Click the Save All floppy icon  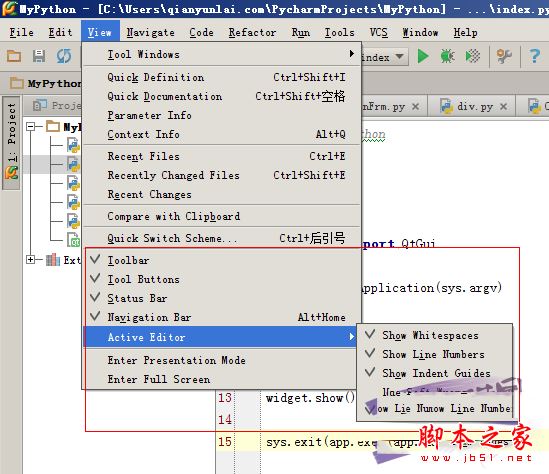(x=39, y=56)
